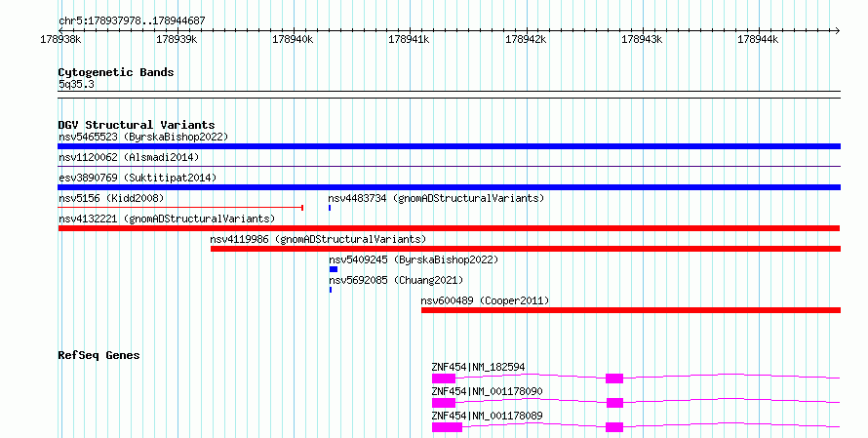Click the 178942k ruler tick label
868x438 pixels.
pyautogui.click(x=526, y=39)
